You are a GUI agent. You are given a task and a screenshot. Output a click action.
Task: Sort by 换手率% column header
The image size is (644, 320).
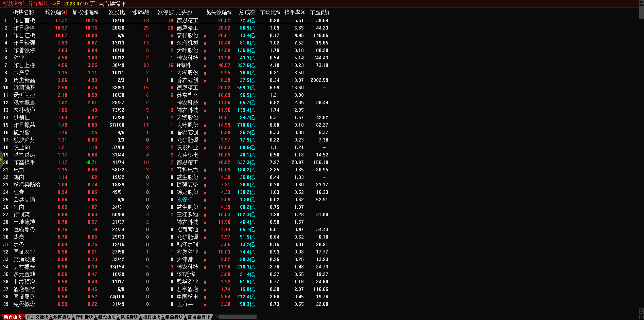[294, 12]
